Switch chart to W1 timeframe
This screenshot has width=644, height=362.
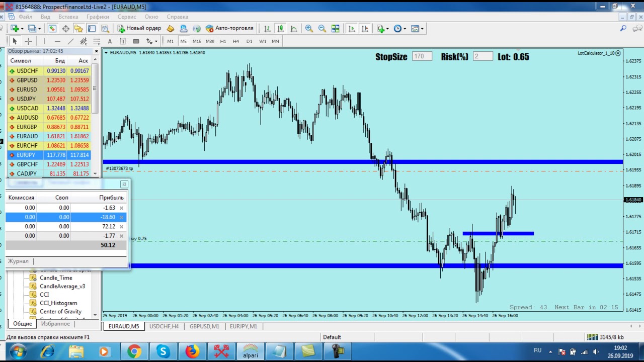pyautogui.click(x=263, y=41)
